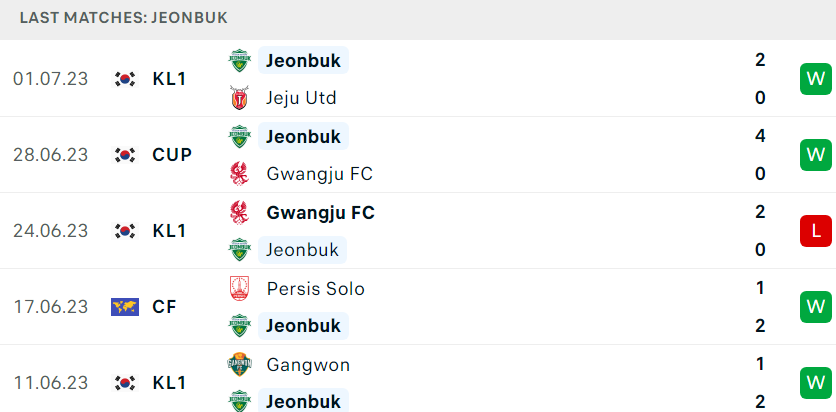Click South Korea flag beside CUP

point(125,155)
